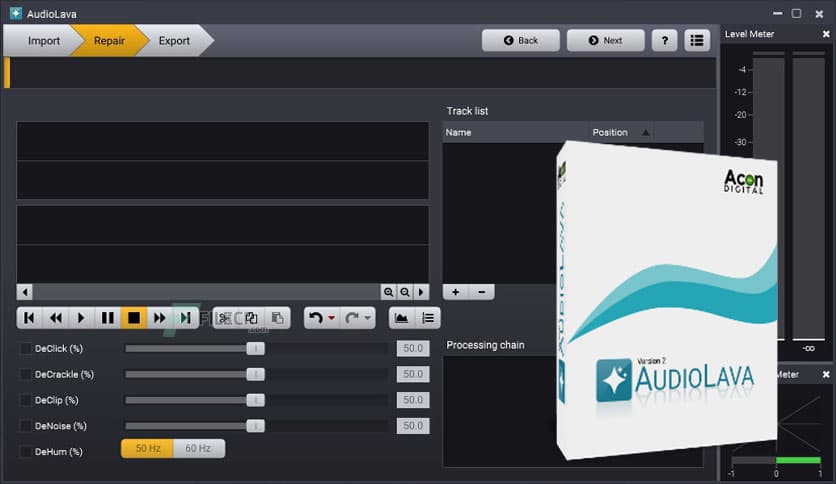Rewind the audio playback

point(55,318)
